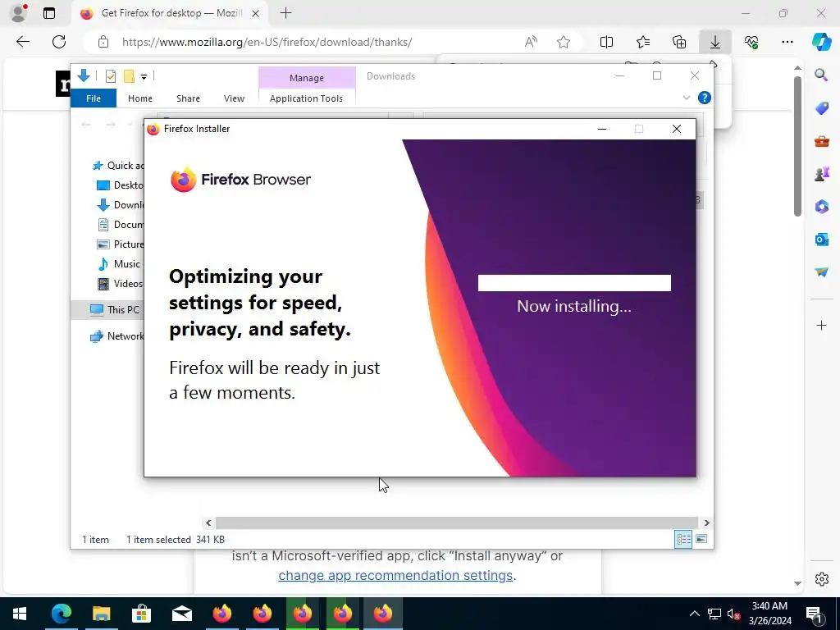Open Edge profile avatar

pos(19,13)
